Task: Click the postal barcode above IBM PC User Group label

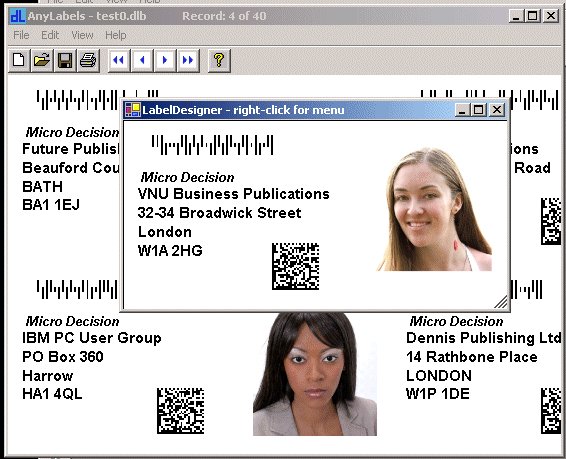Action: (x=77, y=289)
